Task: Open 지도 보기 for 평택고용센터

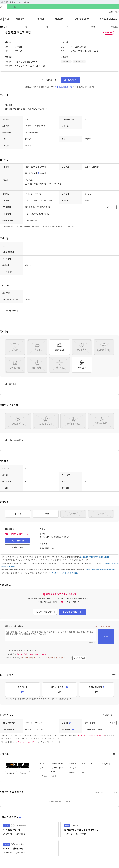Action: click(111, 723)
